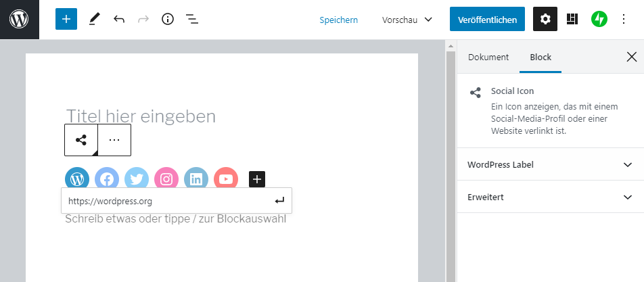Open the Vorschau dropdown
644x282 pixels.
tap(407, 20)
